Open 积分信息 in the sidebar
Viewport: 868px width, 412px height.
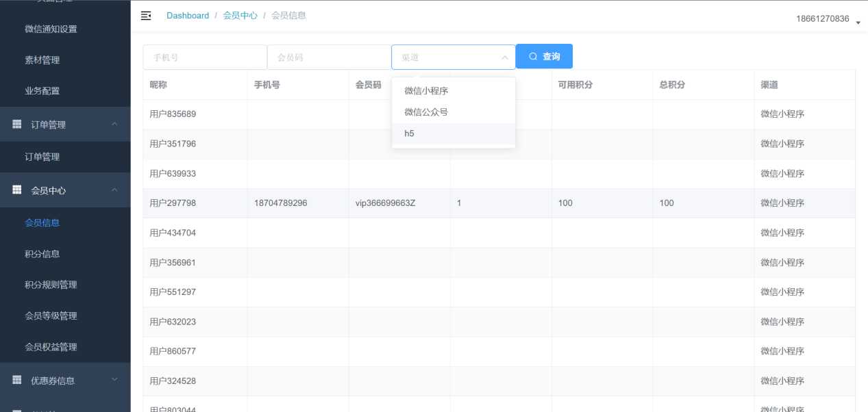(42, 254)
